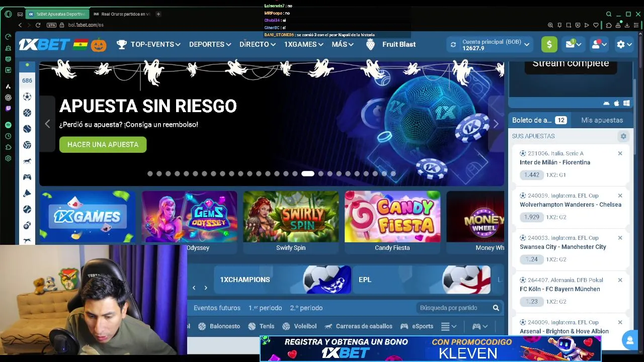Click the browser extensions puzzle icon
This screenshot has height=362, width=644.
[x=609, y=25]
